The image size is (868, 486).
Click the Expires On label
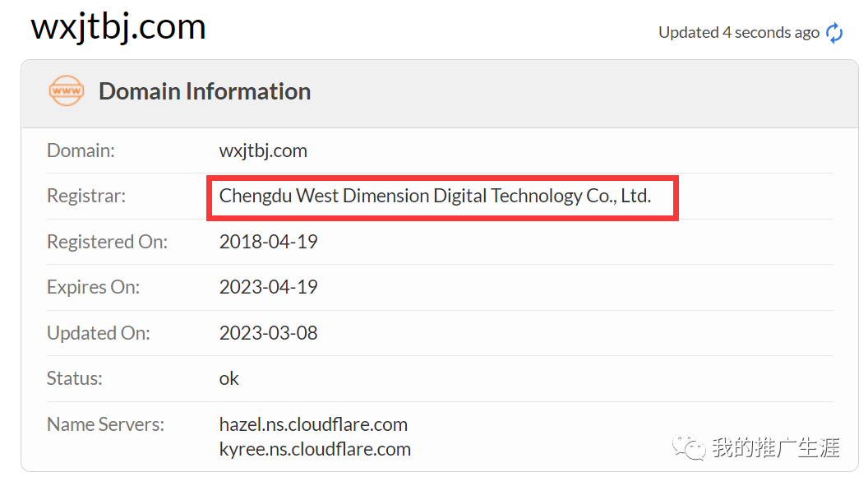93,287
